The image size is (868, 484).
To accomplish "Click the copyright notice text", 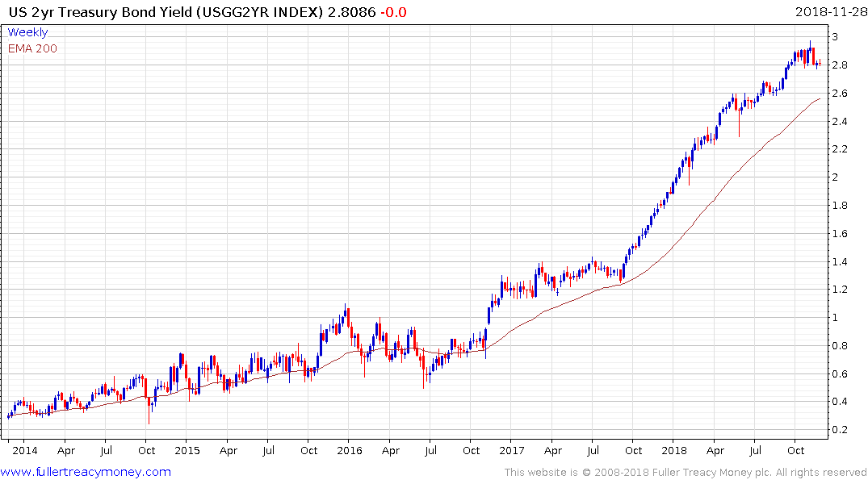I will (x=686, y=473).
